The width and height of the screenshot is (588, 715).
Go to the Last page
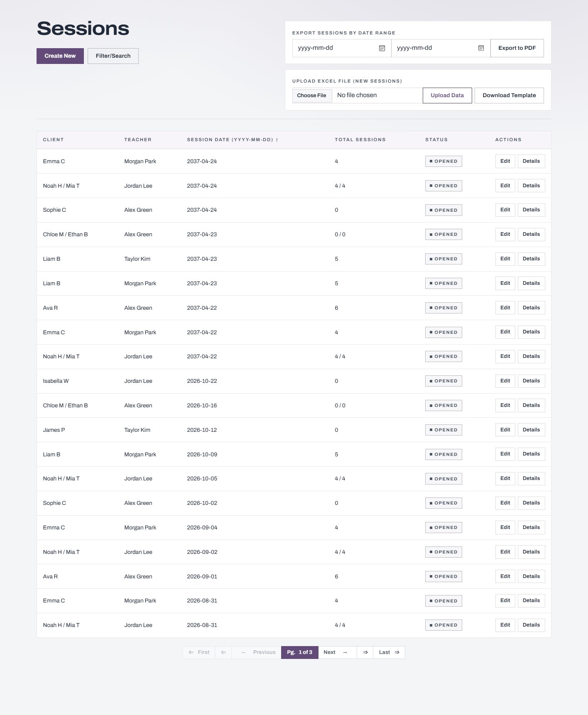pos(389,652)
